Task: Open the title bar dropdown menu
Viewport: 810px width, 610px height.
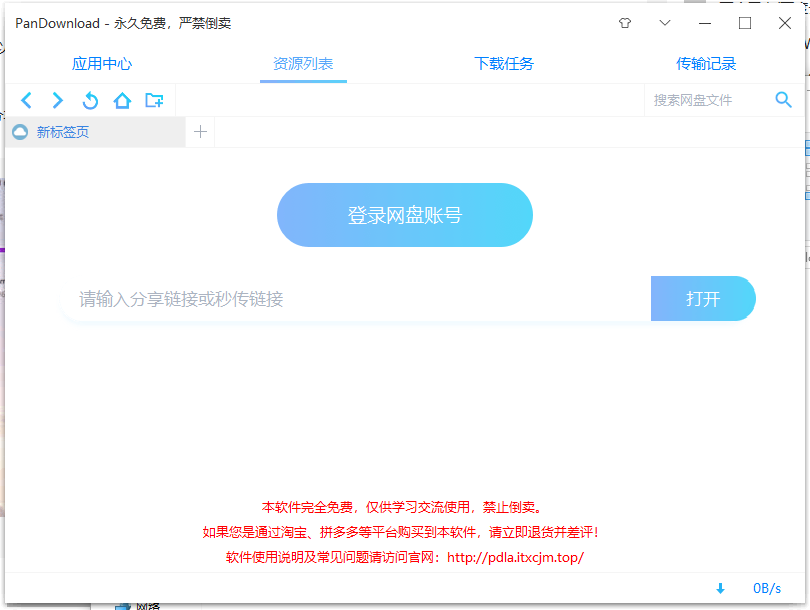Action: point(664,22)
